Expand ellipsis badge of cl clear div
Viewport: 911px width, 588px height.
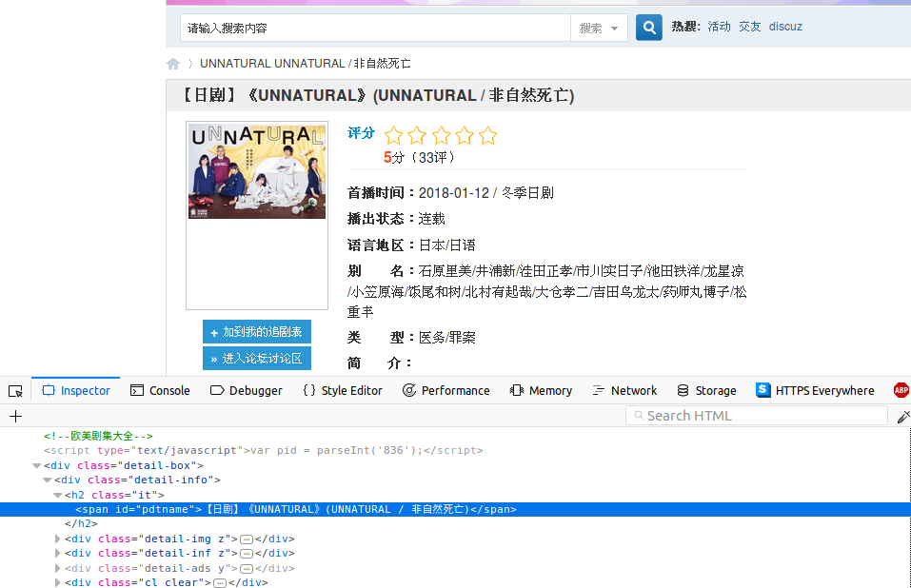220,583
